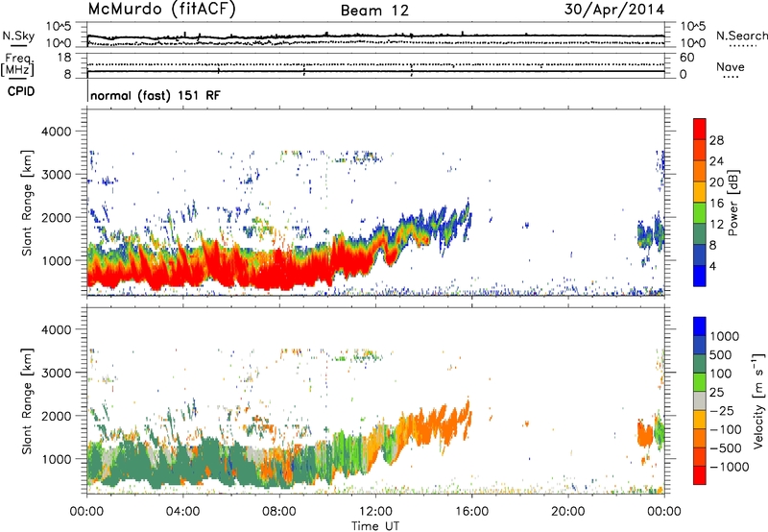Pick the dark green 100–500 Velocity colorbar segment
768x532 pixels.
(x=700, y=364)
